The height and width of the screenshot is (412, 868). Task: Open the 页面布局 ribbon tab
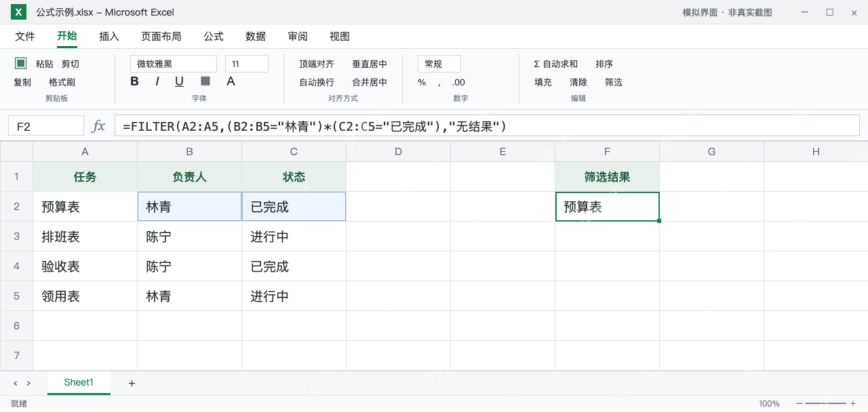161,37
